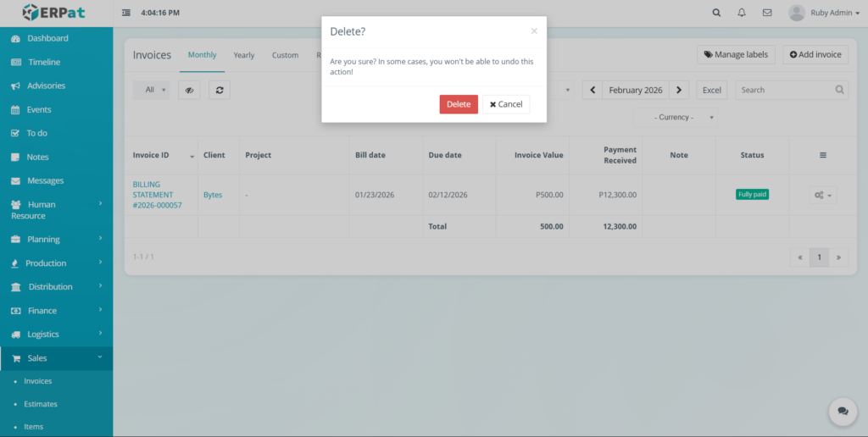Expand the Logistics sidebar menu
Viewport: 868px width, 437px height.
point(57,335)
